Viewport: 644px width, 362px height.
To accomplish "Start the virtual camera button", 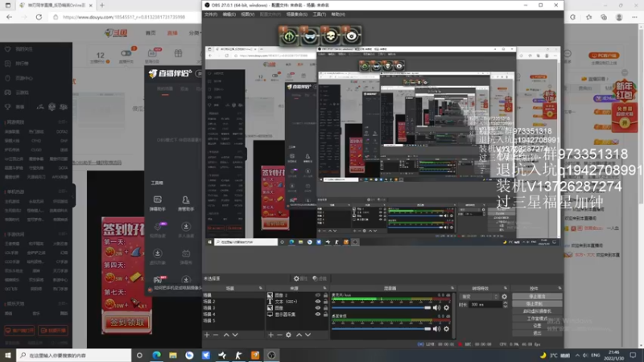I will (x=537, y=311).
